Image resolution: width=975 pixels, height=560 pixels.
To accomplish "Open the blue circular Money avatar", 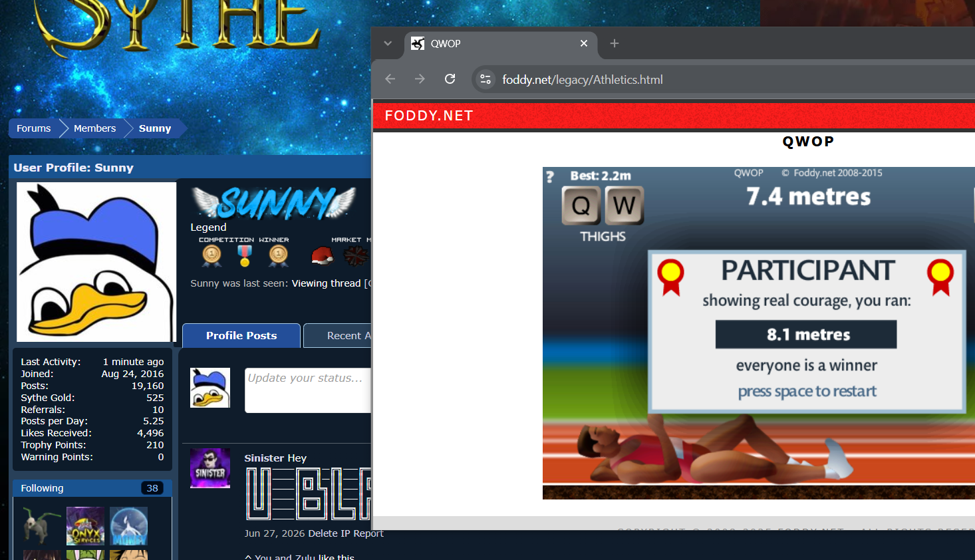I will [x=129, y=525].
